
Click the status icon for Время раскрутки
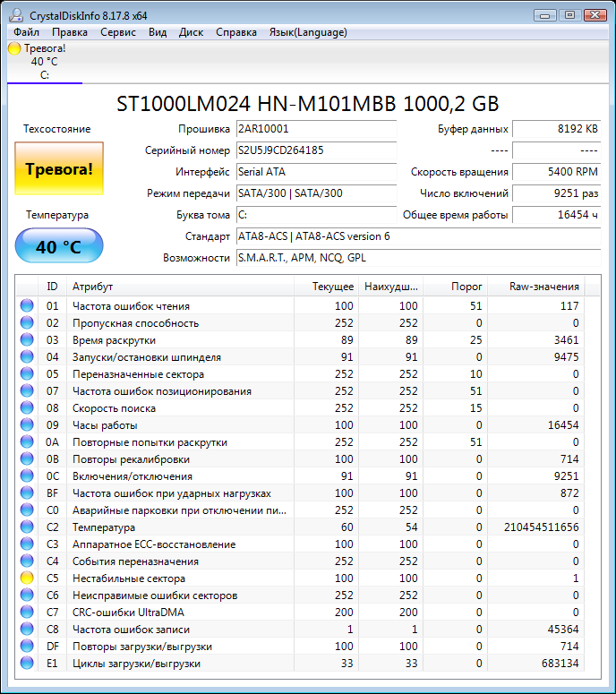click(27, 339)
